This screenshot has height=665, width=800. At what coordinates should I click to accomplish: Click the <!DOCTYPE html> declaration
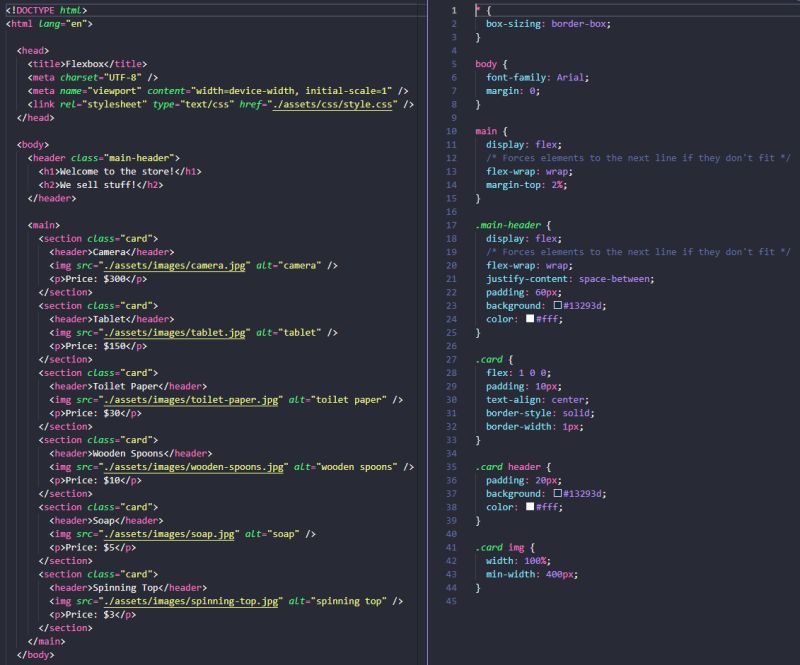point(46,10)
